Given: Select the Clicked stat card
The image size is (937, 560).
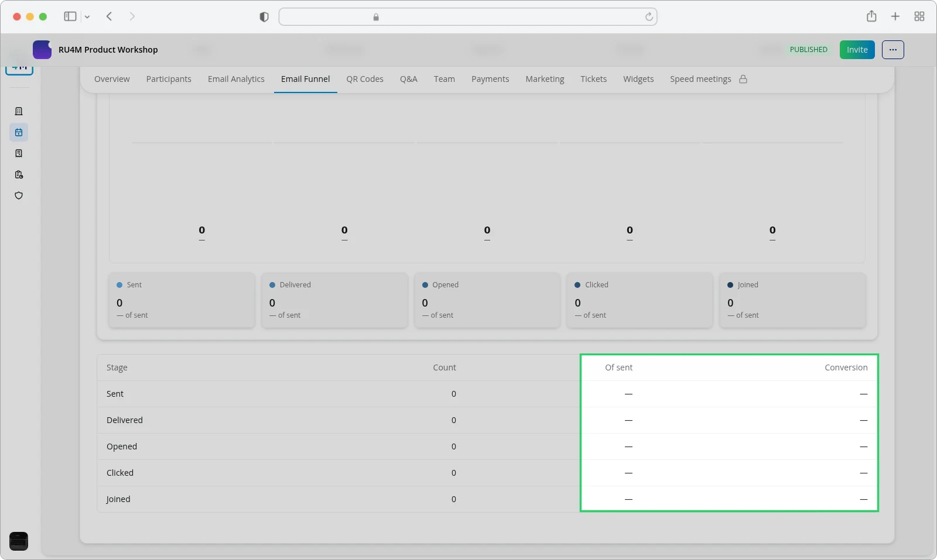Looking at the screenshot, I should 640,300.
